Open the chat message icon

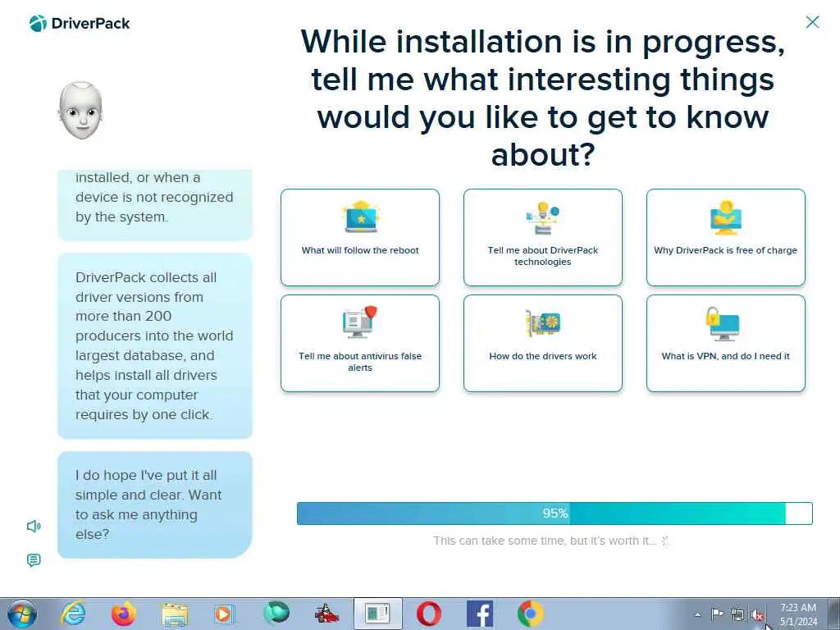pyautogui.click(x=33, y=560)
